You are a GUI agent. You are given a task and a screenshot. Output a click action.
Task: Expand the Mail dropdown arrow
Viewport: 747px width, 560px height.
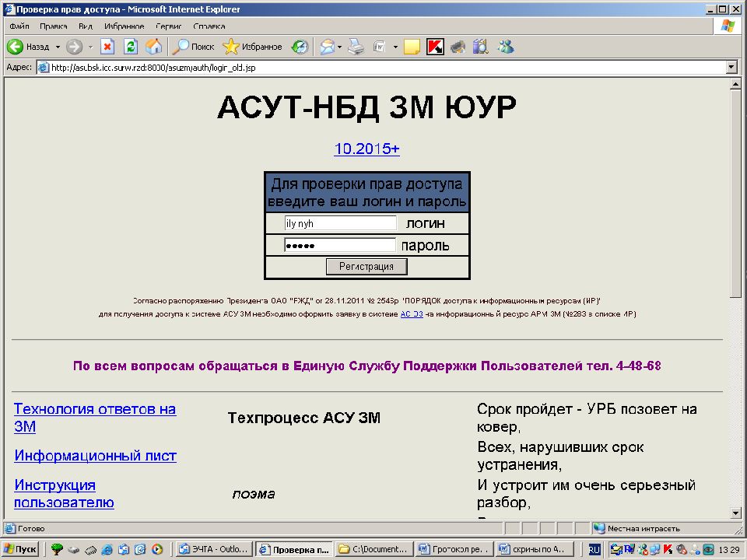340,47
